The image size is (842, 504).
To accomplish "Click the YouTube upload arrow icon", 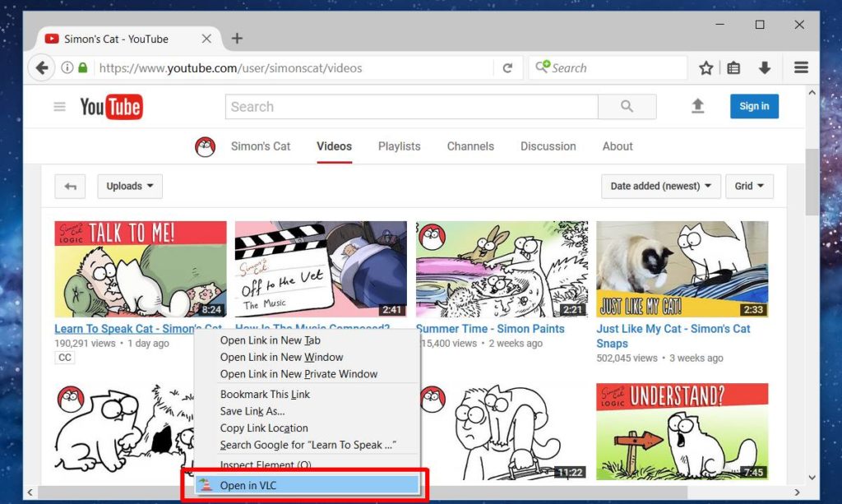I will [697, 106].
